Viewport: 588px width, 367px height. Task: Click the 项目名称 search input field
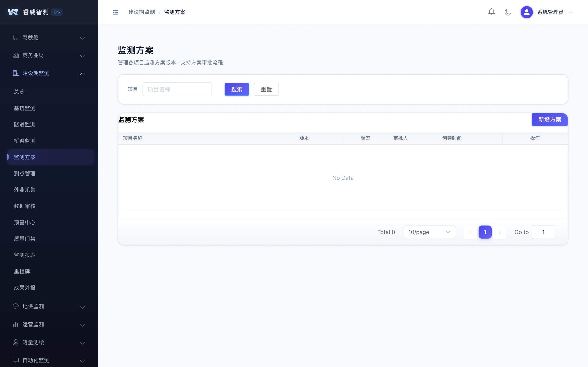pyautogui.click(x=177, y=89)
